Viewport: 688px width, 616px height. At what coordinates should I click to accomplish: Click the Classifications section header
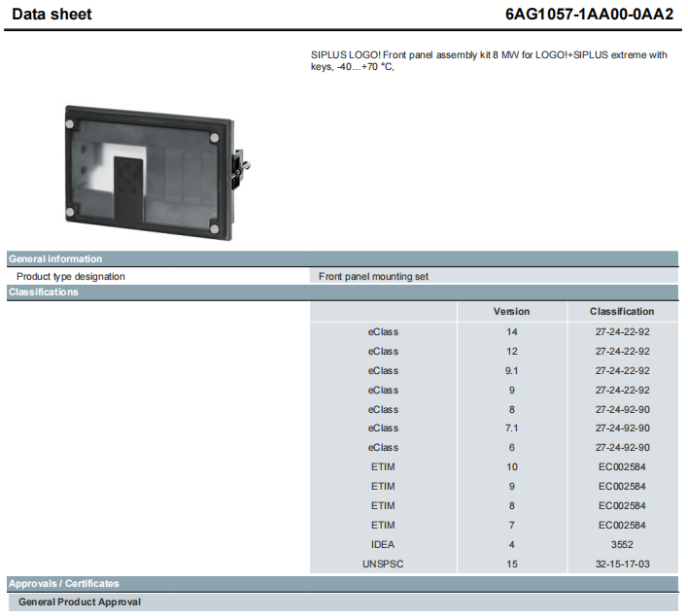point(44,292)
